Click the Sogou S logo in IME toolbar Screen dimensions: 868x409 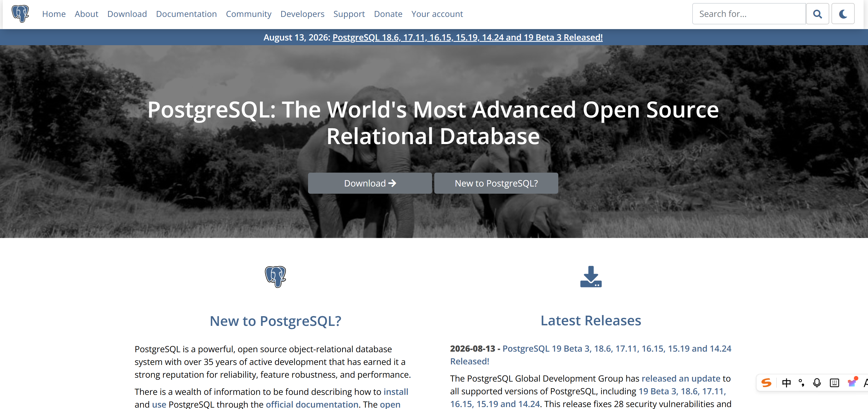click(766, 383)
